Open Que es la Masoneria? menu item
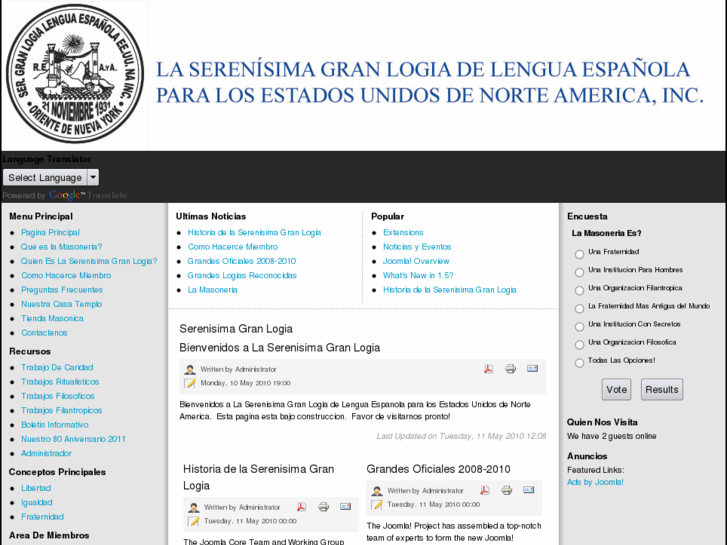The height and width of the screenshot is (545, 727). tap(61, 247)
